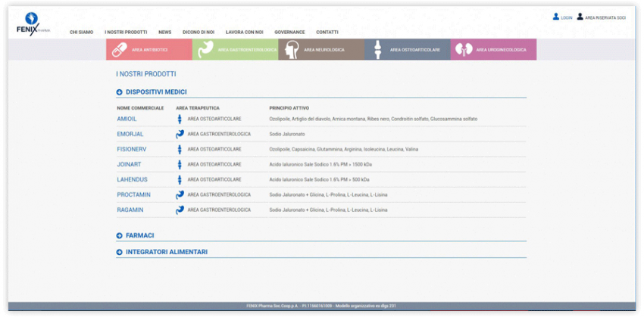Go to the News menu item
The height and width of the screenshot is (317, 644).
tap(164, 32)
